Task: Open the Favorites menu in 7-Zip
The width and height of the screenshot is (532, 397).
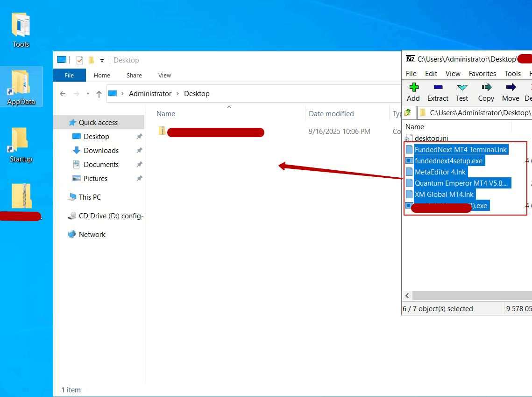Action: click(482, 74)
